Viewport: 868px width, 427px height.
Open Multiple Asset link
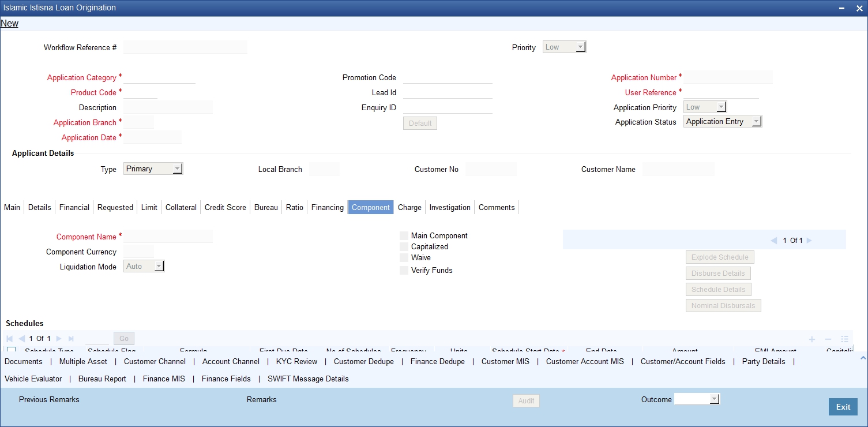point(83,361)
